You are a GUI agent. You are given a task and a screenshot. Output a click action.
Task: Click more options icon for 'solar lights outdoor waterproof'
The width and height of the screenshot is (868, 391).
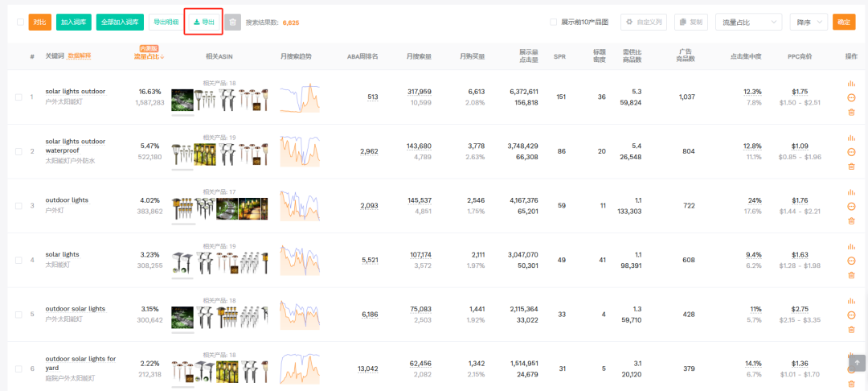851,152
